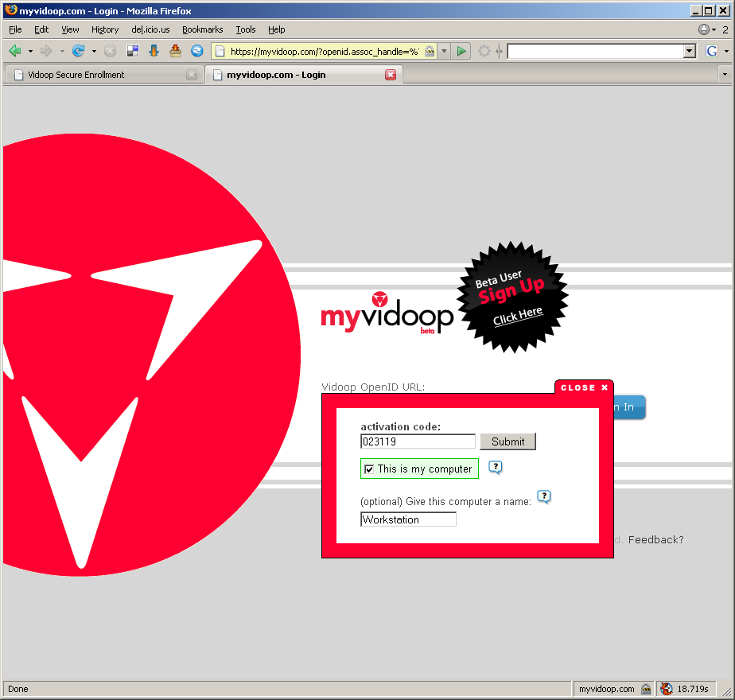735x700 pixels.
Task: Click the green Back arrow button
Action: 15,51
